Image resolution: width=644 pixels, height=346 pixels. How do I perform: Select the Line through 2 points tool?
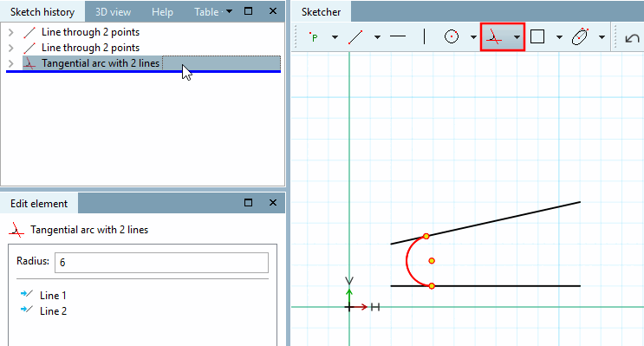coord(355,37)
